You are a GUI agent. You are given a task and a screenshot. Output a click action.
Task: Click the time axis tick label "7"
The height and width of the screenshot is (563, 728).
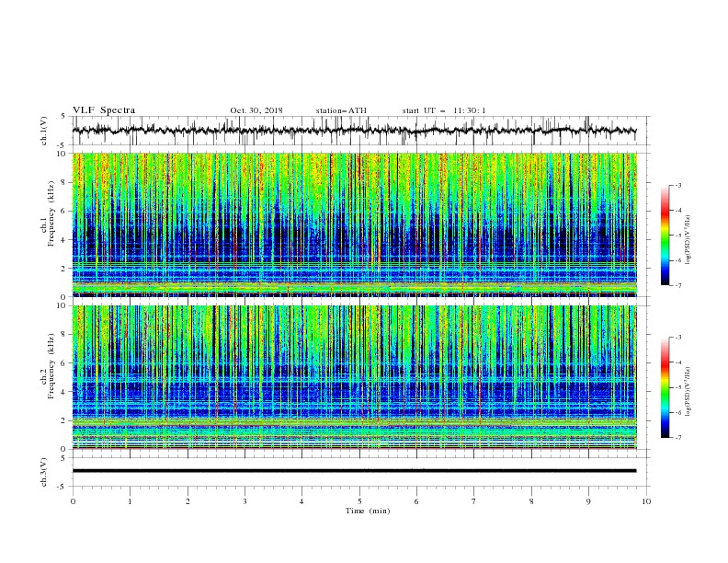[x=473, y=501]
